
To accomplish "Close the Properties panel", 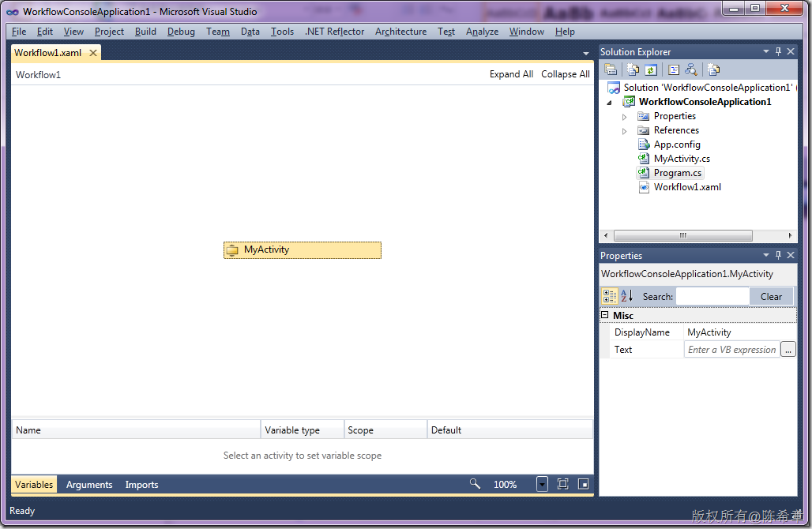I will (x=791, y=255).
